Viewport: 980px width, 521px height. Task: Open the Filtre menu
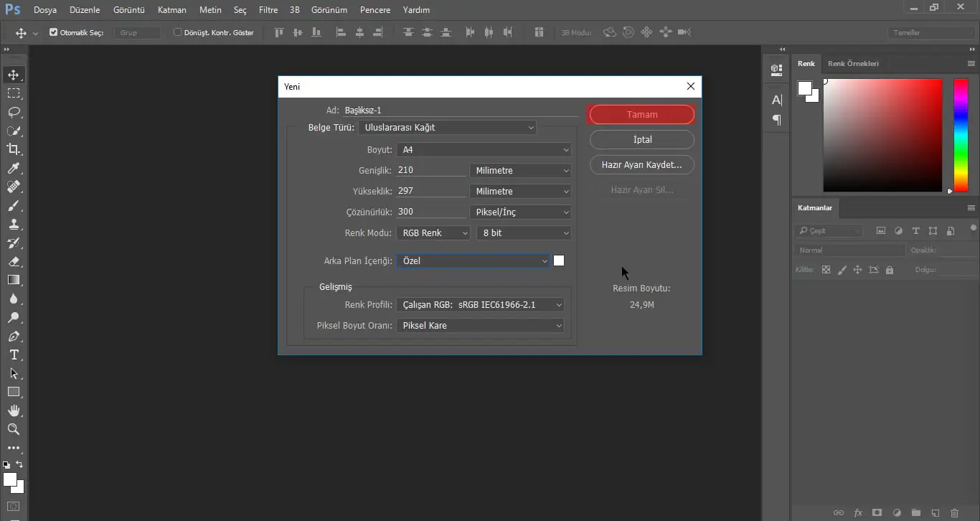[x=268, y=10]
